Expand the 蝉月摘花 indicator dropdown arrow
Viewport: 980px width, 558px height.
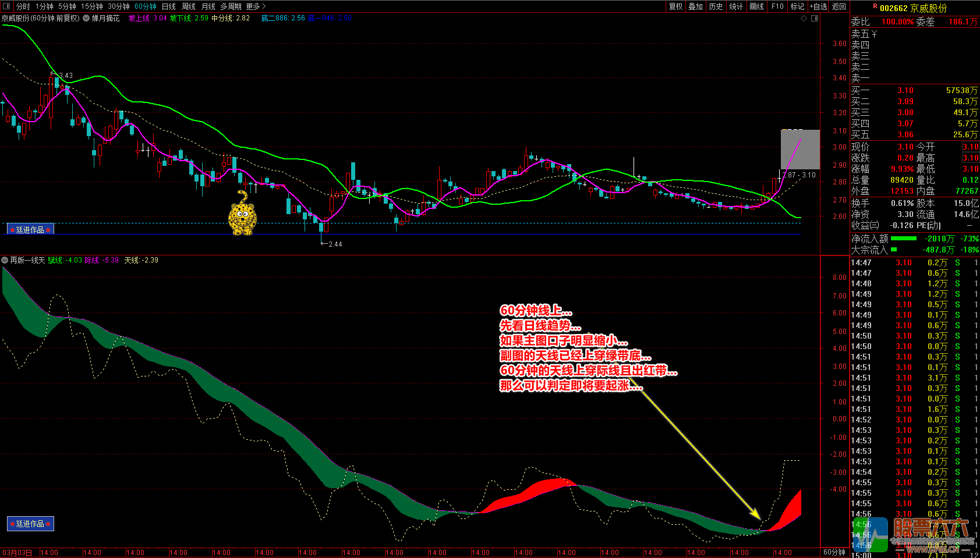(86, 18)
